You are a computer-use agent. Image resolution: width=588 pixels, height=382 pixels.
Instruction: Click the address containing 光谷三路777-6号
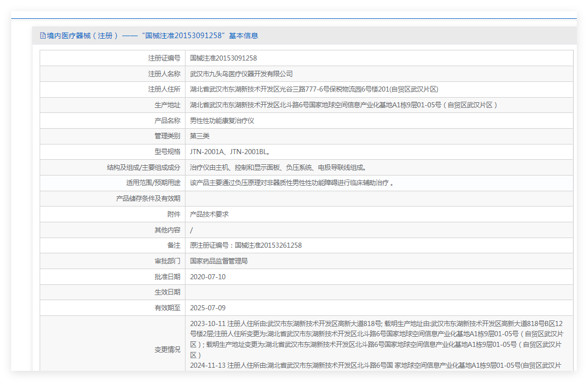coord(314,90)
